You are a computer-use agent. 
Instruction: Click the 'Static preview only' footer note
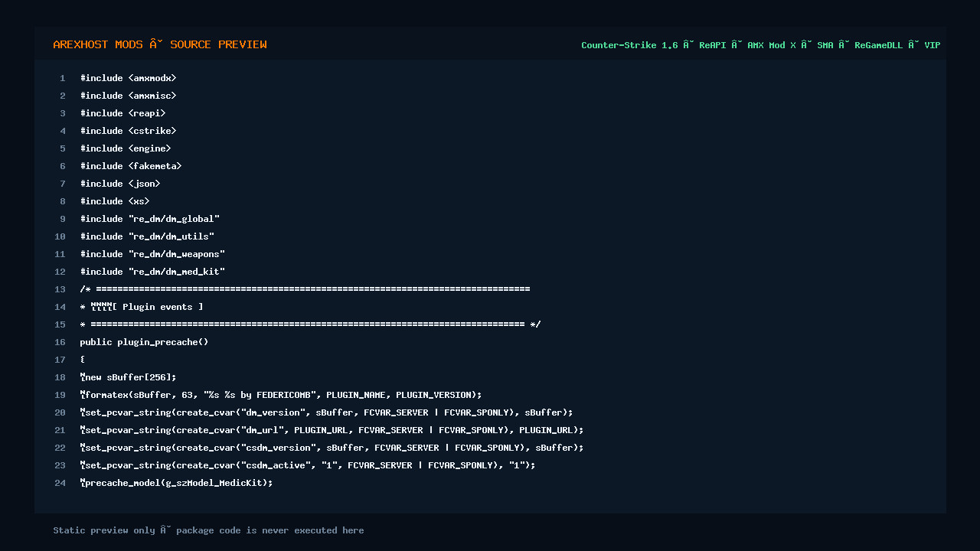tap(208, 530)
